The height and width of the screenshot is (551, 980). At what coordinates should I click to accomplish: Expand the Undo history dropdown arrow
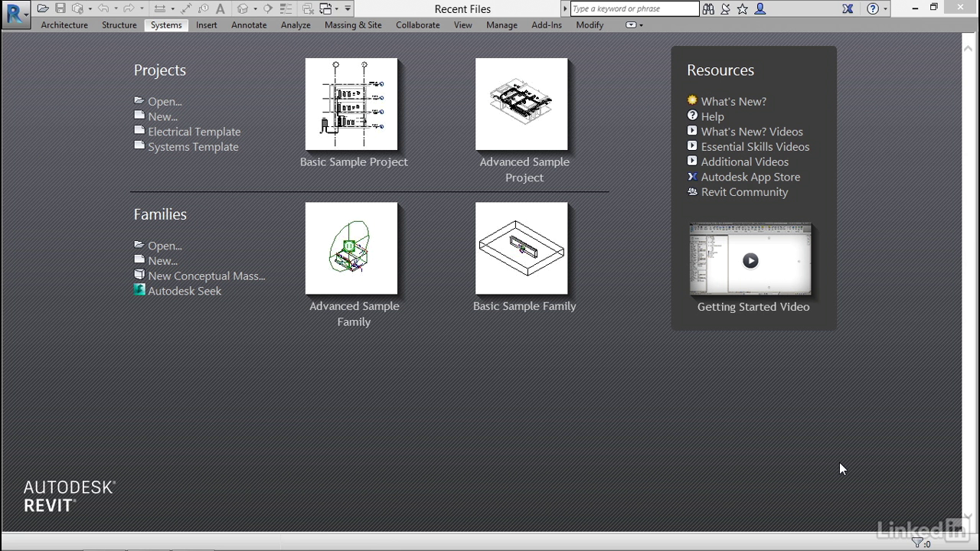tap(116, 8)
